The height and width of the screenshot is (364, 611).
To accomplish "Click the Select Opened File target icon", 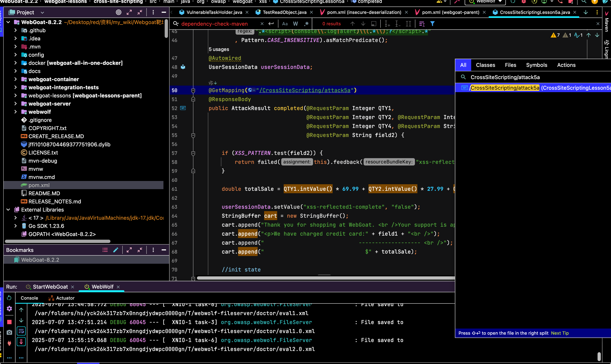I will point(118,12).
